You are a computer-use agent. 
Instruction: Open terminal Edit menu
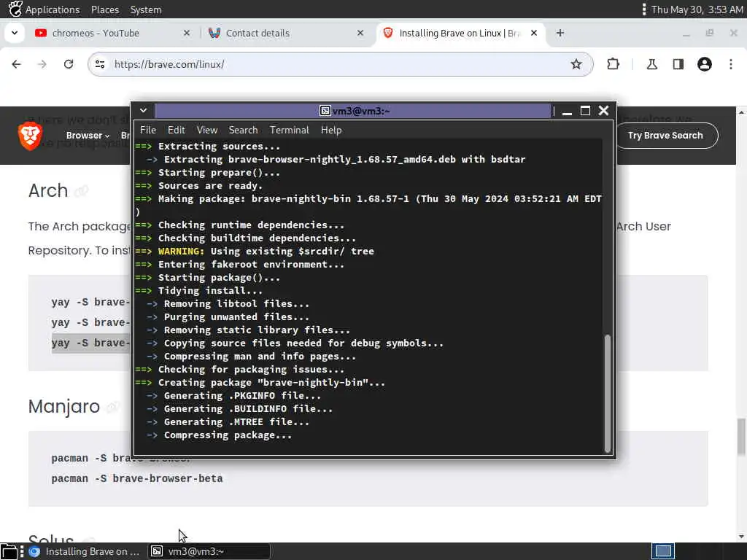click(176, 130)
